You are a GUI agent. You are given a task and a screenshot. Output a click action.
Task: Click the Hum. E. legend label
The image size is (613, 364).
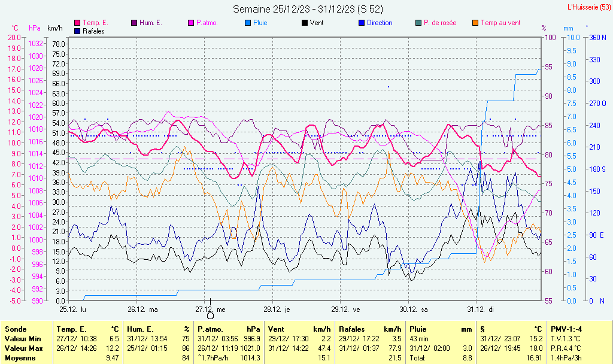[x=150, y=23]
